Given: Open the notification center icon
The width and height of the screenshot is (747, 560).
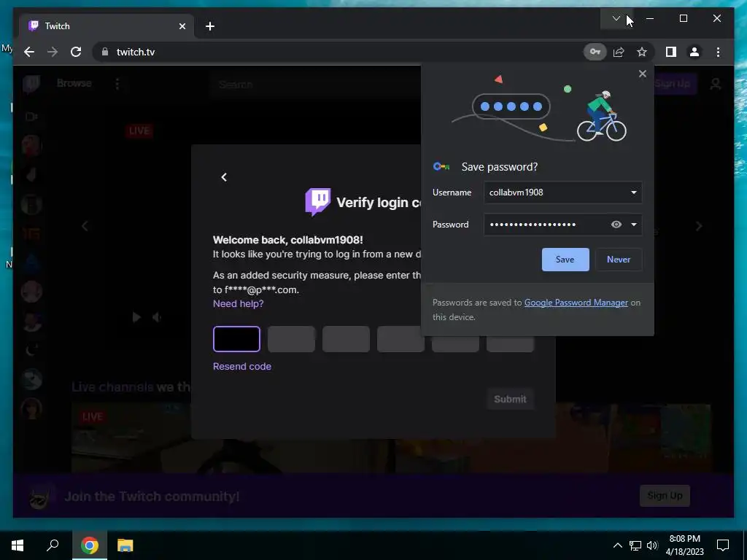Looking at the screenshot, I should (723, 545).
